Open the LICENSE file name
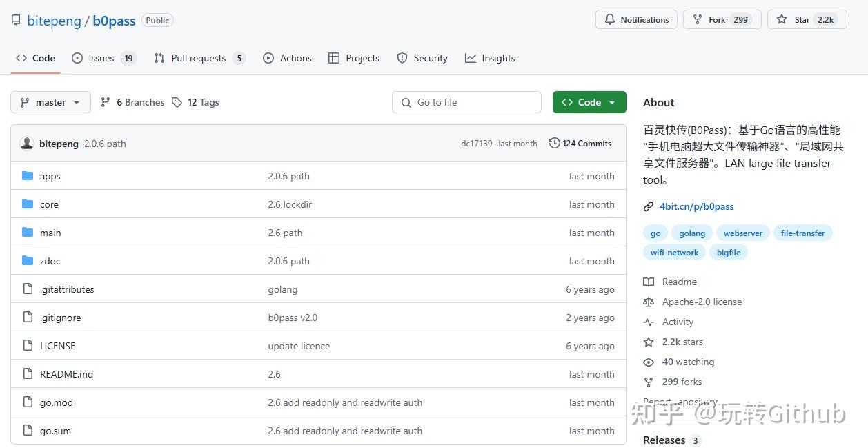This screenshot has width=868, height=448. (58, 346)
